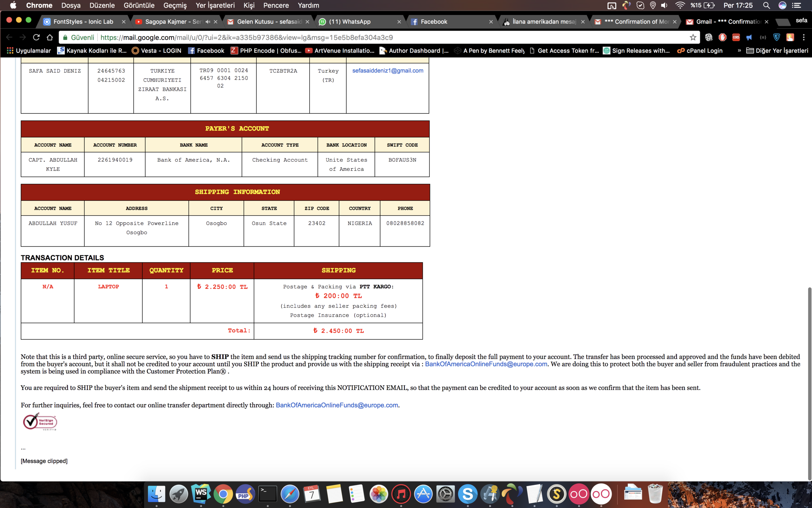Open the Trash in the Dock
Screen dimensions: 812x508
pos(655,494)
